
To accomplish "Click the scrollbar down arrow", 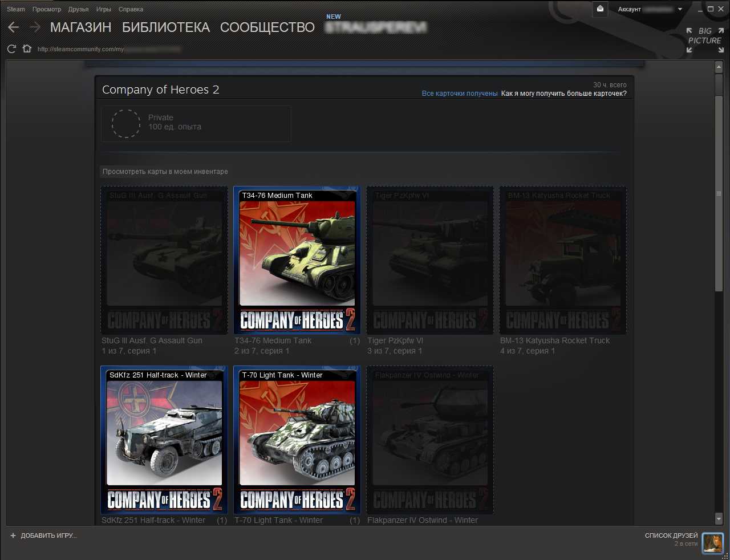I will pyautogui.click(x=719, y=518).
